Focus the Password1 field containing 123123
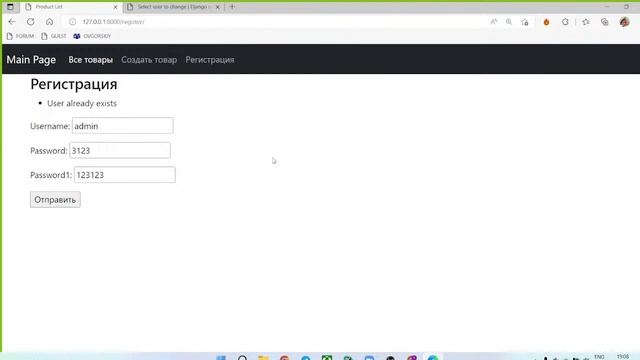 click(x=125, y=175)
